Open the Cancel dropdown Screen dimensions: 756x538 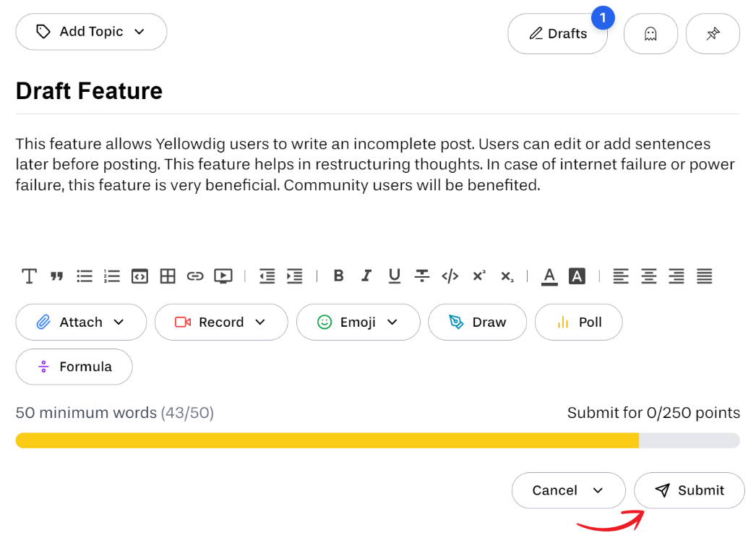point(569,491)
